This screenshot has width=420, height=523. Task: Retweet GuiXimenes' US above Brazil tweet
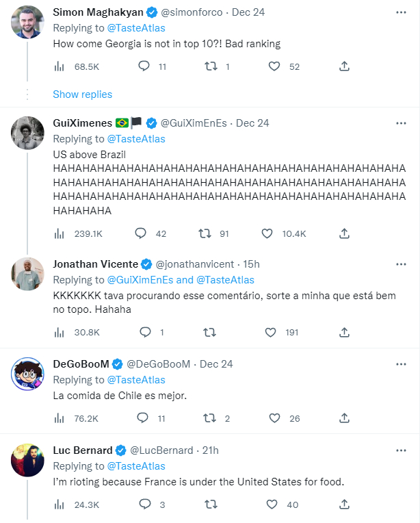point(204,233)
